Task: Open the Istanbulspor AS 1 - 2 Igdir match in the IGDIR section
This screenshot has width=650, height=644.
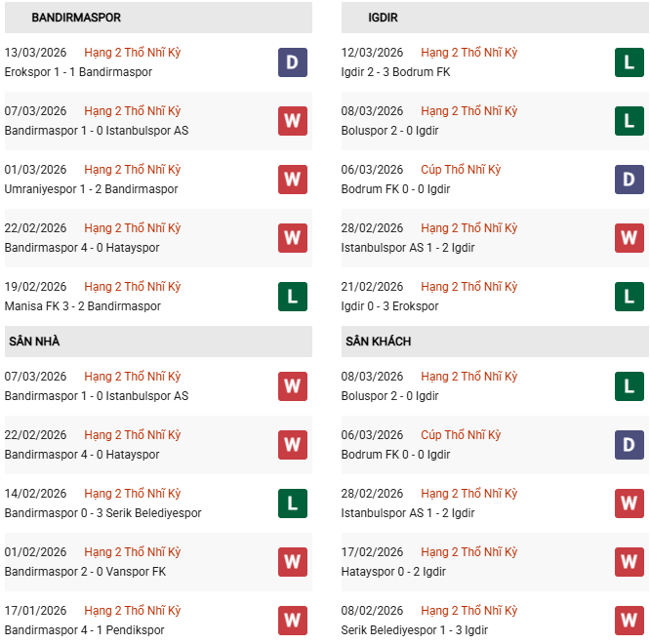Action: (x=408, y=248)
